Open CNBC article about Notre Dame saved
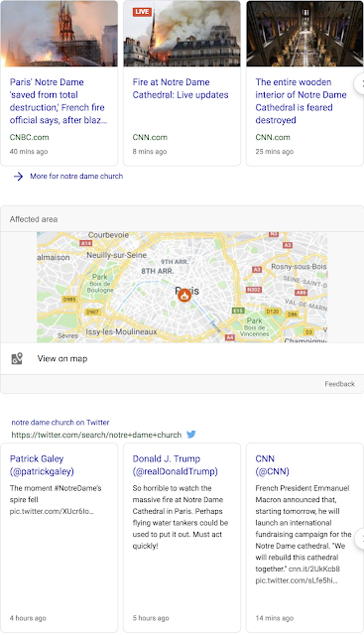The height and width of the screenshot is (635, 364). [x=59, y=101]
